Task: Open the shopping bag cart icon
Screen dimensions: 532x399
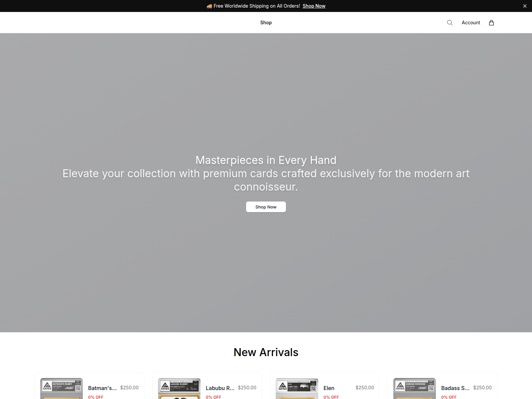Action: tap(491, 23)
